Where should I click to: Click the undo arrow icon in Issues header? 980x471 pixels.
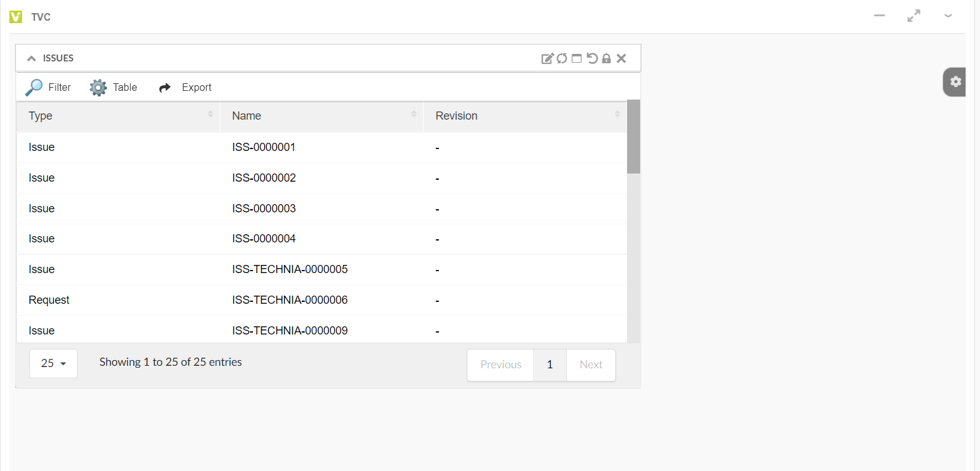coord(591,58)
